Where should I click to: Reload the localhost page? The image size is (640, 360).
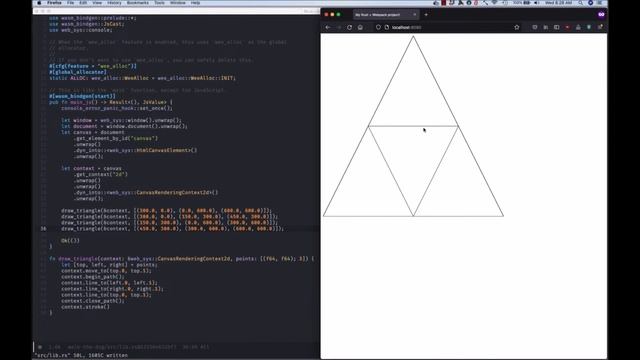349,27
